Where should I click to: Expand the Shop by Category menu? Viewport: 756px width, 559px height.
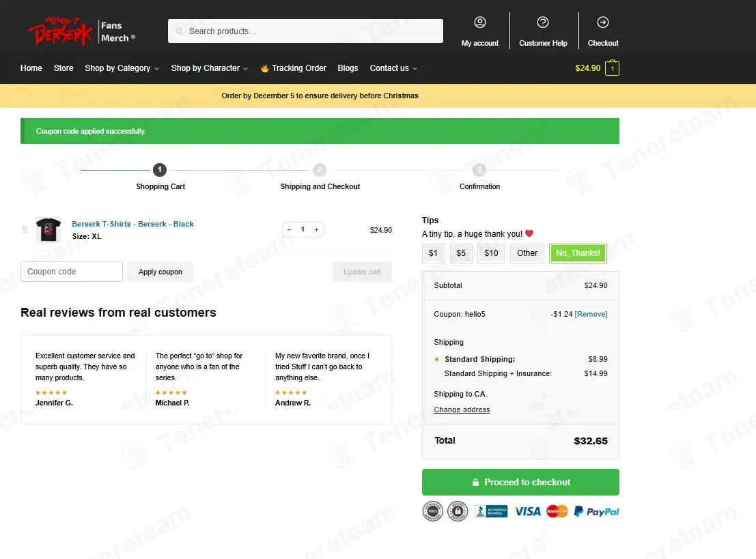point(122,68)
